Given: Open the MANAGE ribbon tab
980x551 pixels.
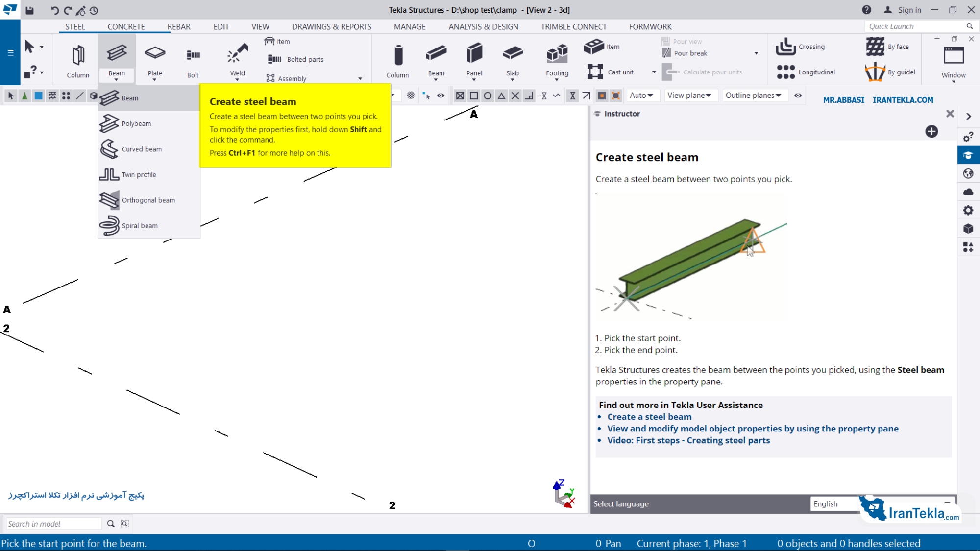Looking at the screenshot, I should (x=410, y=27).
